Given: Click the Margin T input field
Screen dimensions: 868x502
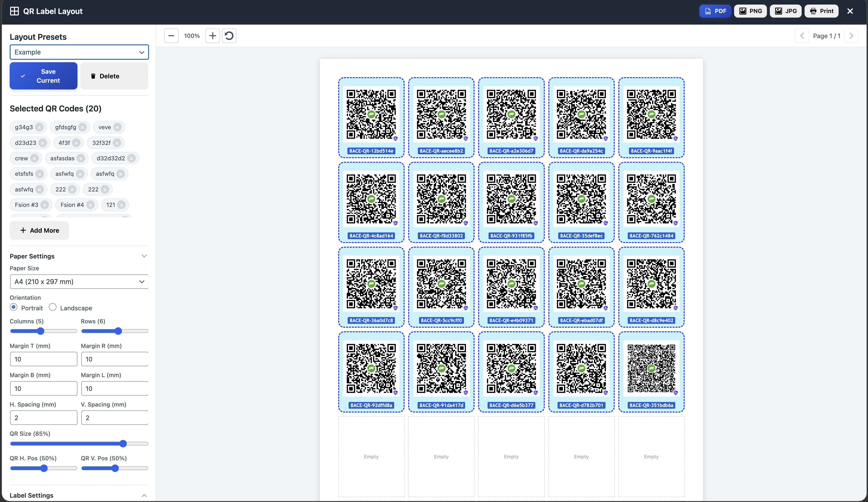Looking at the screenshot, I should 43,359.
